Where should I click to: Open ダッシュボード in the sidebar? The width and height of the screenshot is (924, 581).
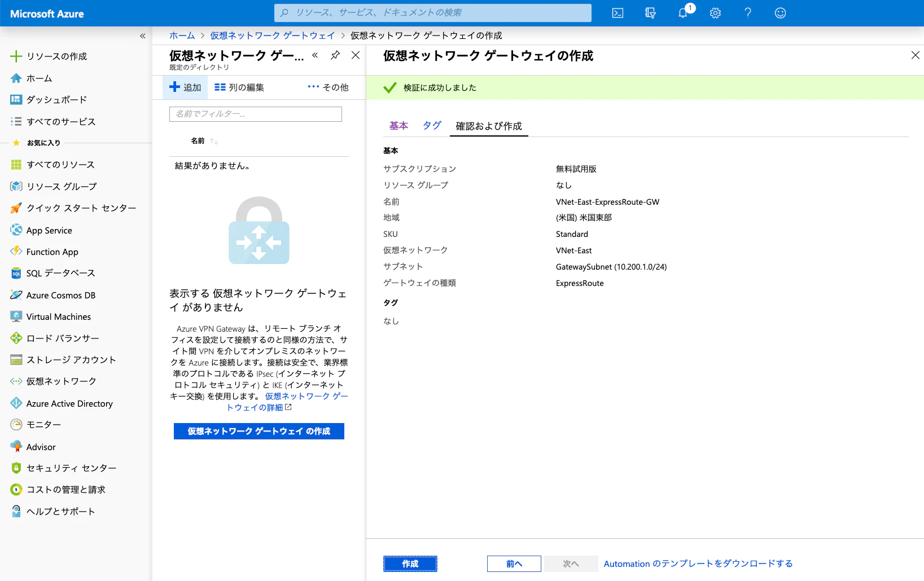point(49,100)
